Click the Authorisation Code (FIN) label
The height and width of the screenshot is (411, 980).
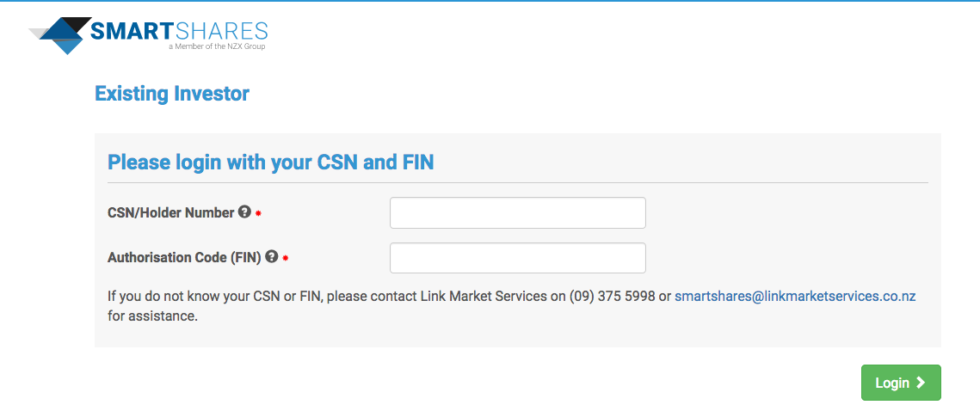pyautogui.click(x=184, y=257)
